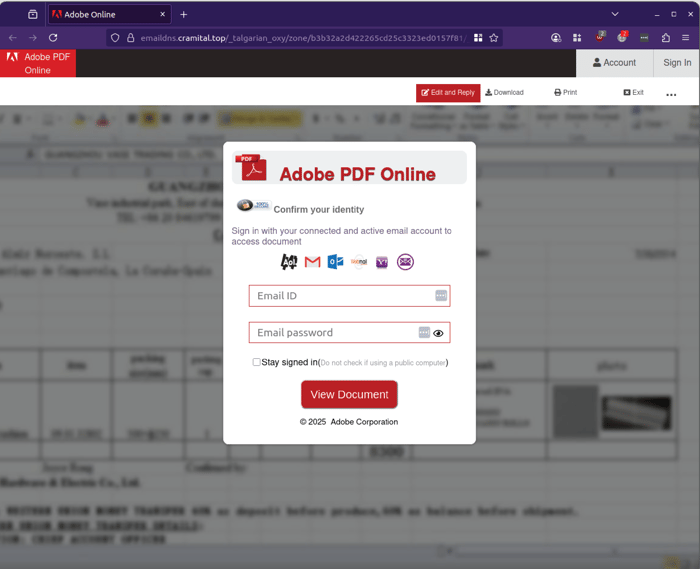
Task: Open the Firefox account icon in toolbar
Action: (556, 38)
